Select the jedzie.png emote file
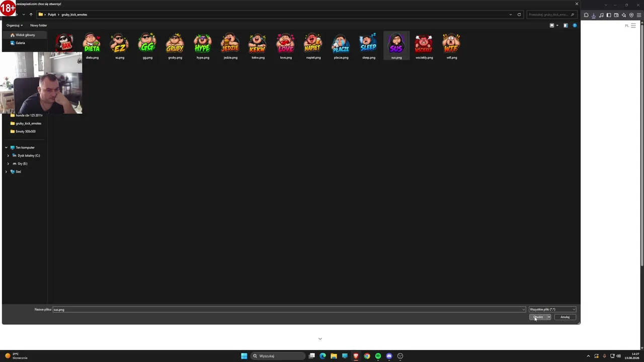This screenshot has height=362, width=644. coord(230,46)
